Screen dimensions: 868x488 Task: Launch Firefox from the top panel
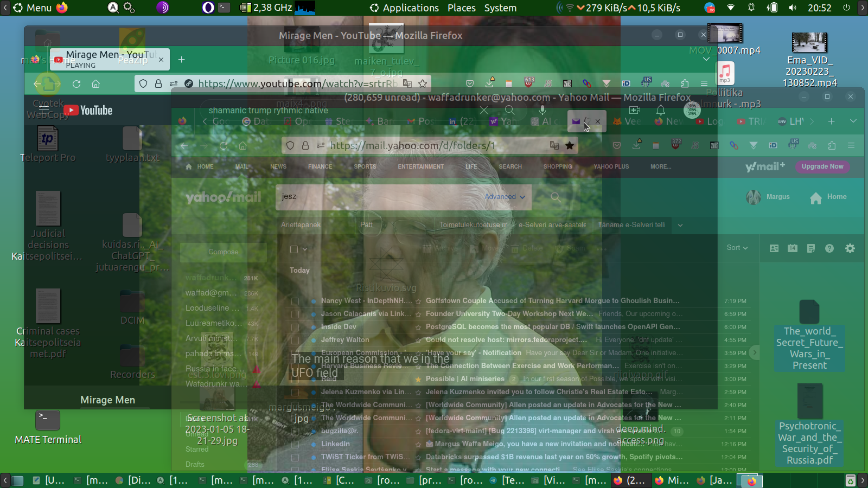click(x=62, y=8)
